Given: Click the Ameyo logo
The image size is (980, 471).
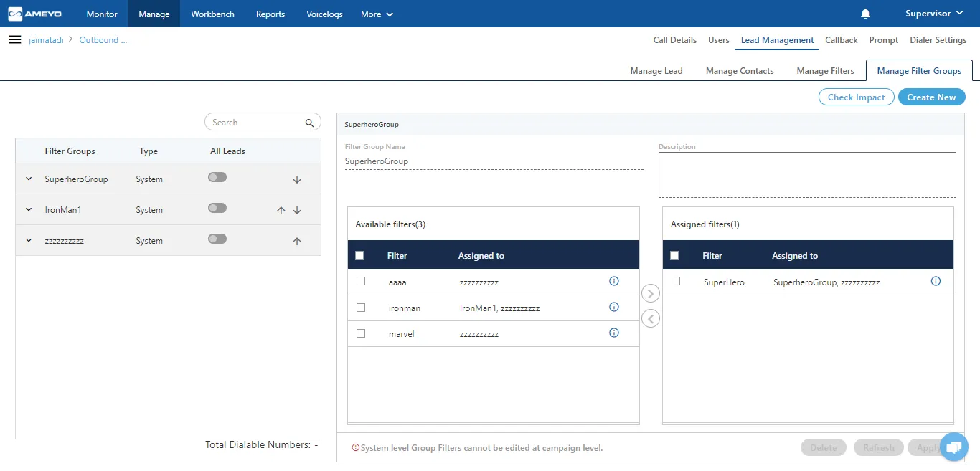Looking at the screenshot, I should pos(34,14).
